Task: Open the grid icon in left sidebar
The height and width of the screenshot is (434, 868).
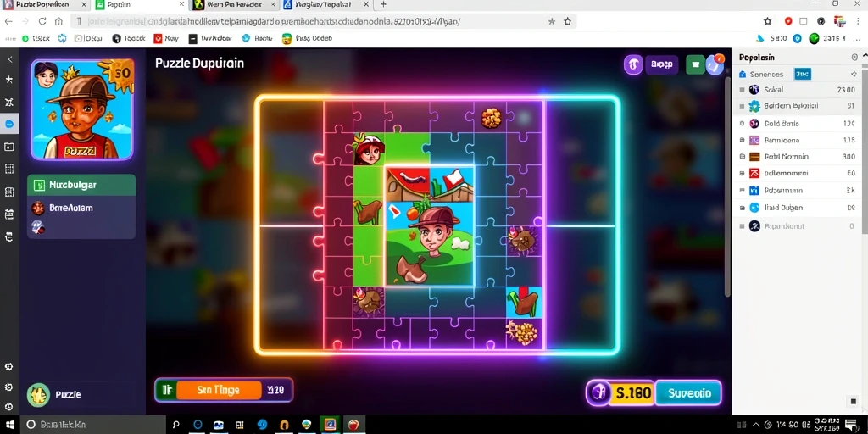Action: tap(9, 169)
